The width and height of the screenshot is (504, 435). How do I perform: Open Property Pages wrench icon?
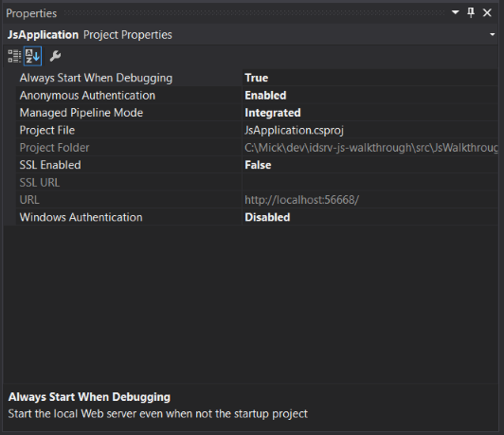coord(55,56)
